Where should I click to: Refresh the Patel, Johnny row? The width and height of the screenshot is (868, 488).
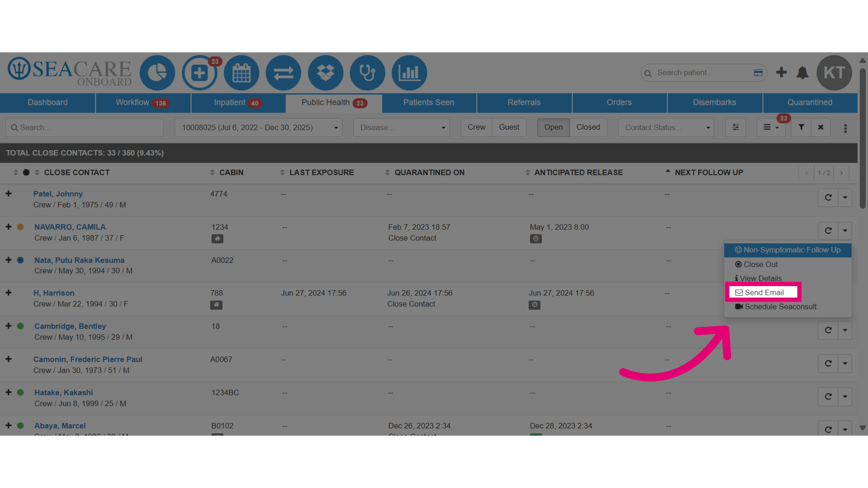[x=828, y=197]
